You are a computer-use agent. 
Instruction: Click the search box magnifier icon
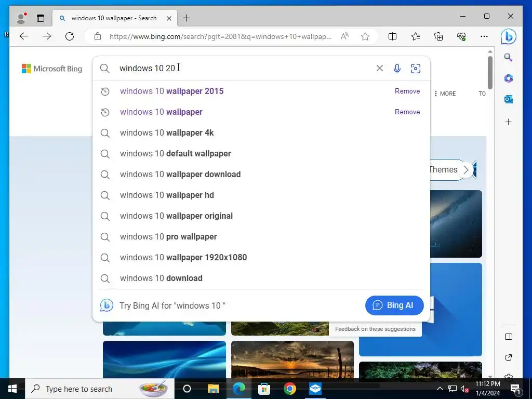(105, 69)
